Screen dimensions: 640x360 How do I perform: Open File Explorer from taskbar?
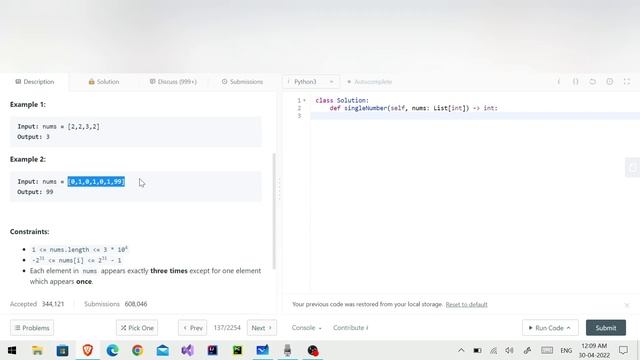[x=37, y=350]
